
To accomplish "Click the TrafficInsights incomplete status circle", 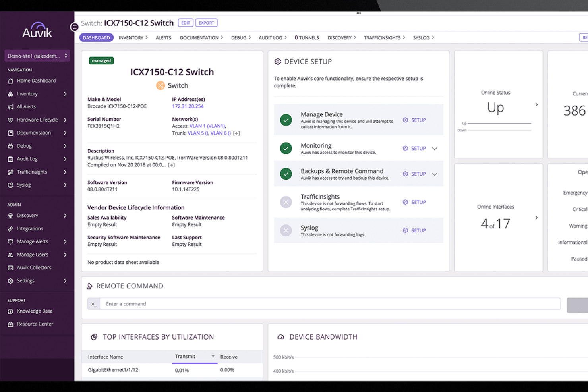I will (286, 202).
